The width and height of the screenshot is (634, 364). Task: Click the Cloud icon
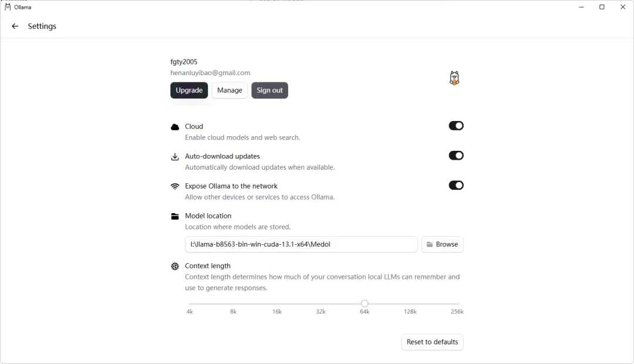point(175,127)
